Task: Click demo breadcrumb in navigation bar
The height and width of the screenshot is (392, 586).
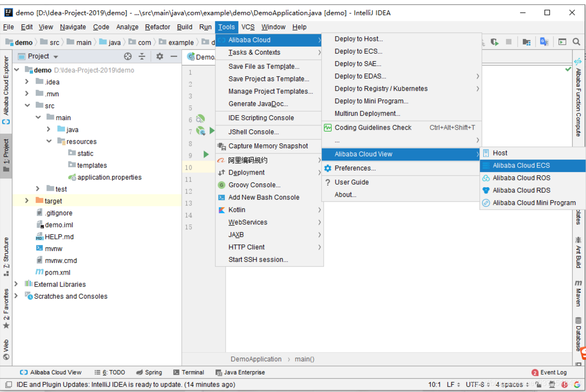Action: coord(19,43)
